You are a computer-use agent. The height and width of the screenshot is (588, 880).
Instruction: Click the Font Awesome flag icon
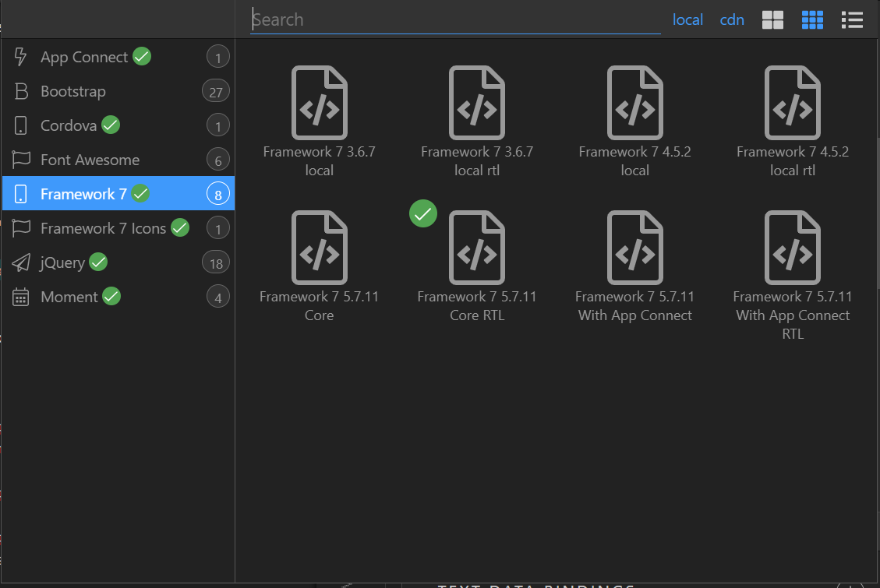(21, 160)
